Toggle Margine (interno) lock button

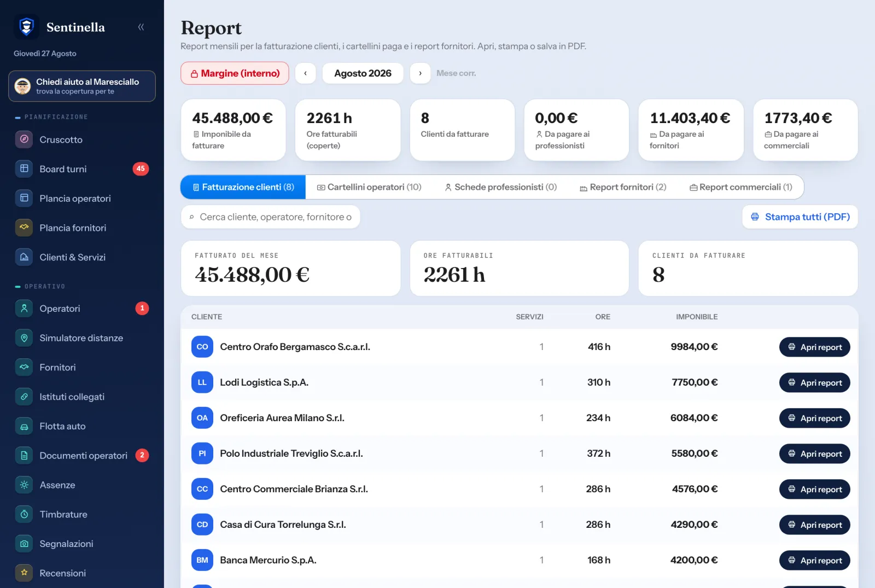tap(235, 73)
